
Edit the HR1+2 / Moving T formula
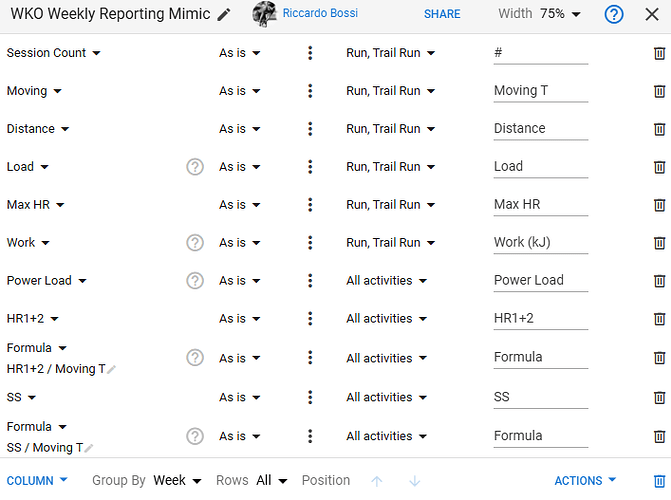(111, 369)
